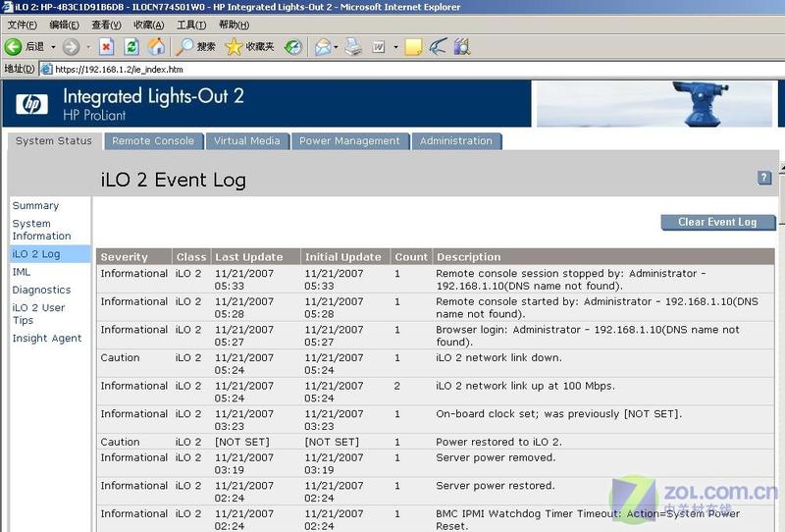Screen dimensions: 785x532
Task: Open the System Information sidebar link
Action: point(41,230)
